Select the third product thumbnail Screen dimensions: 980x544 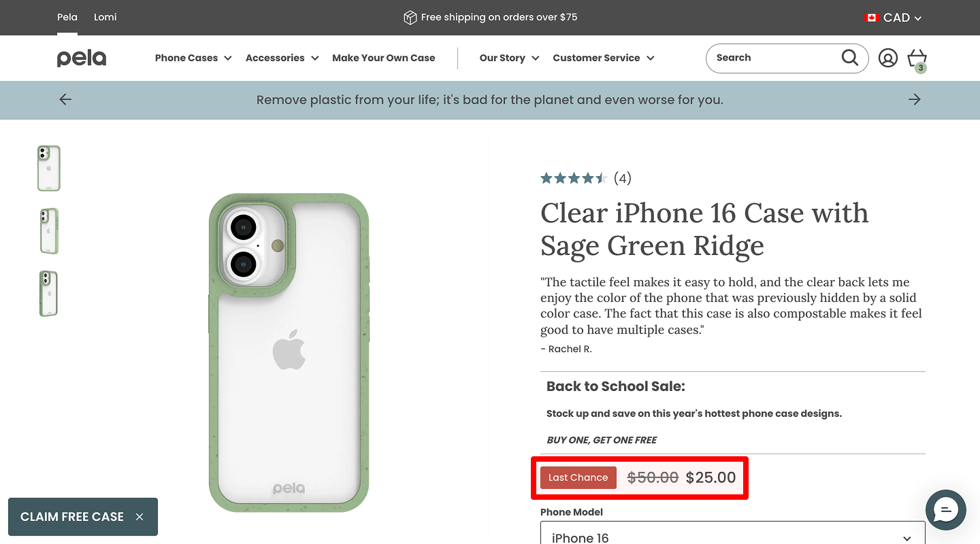pos(49,293)
